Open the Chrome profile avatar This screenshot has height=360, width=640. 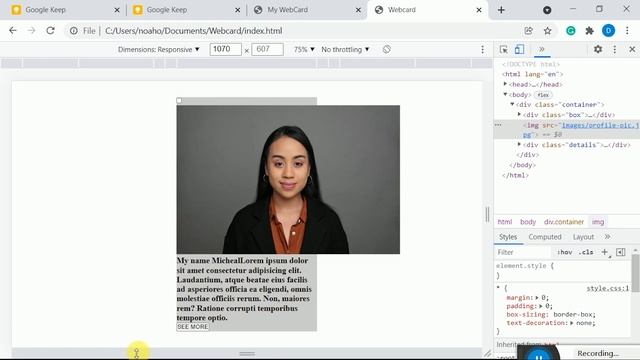608,31
